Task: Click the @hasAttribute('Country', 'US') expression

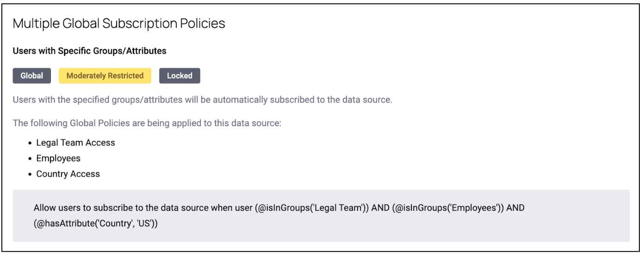Action: click(x=96, y=224)
